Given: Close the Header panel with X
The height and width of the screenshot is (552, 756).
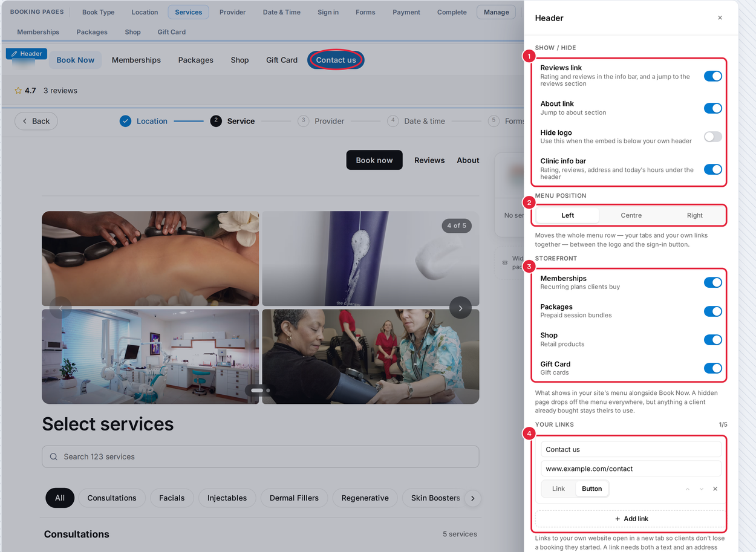Looking at the screenshot, I should [720, 18].
